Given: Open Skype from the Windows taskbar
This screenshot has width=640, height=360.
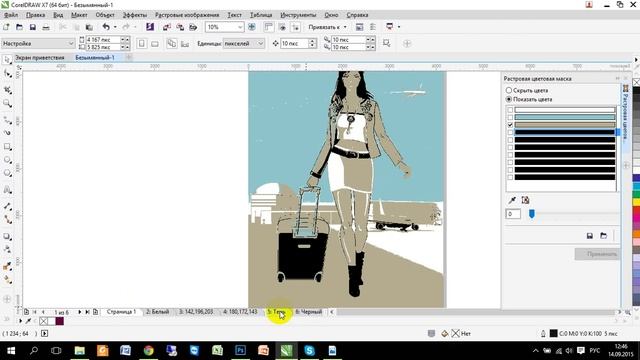Looking at the screenshot, I should [309, 350].
